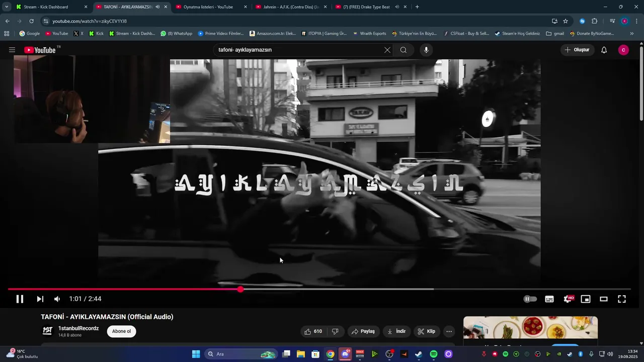The width and height of the screenshot is (644, 362).
Task: Like the video (610 likes)
Action: pyautogui.click(x=313, y=331)
